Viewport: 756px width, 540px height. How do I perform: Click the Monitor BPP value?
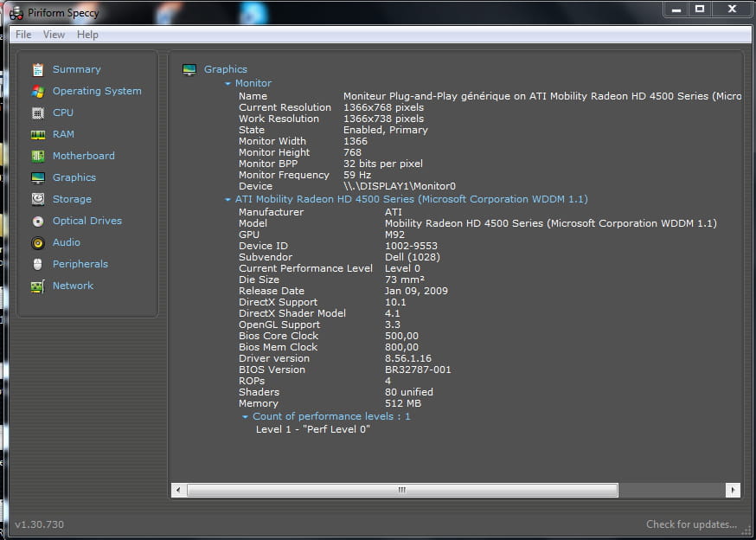(383, 164)
